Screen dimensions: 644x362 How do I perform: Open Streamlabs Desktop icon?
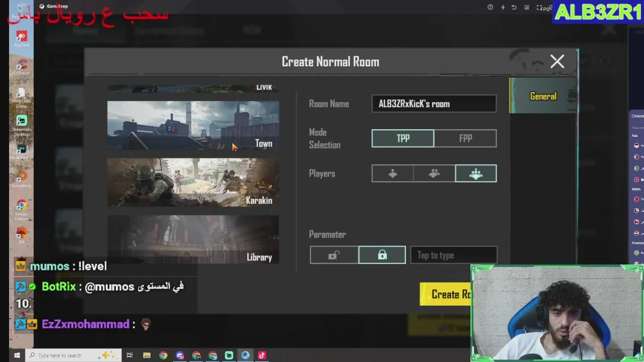pos(22,126)
